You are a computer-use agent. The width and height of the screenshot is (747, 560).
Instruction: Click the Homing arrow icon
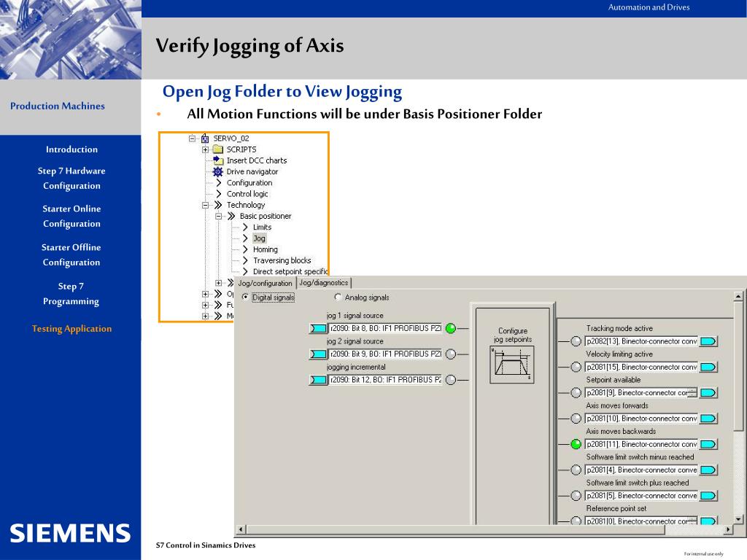pyautogui.click(x=245, y=249)
